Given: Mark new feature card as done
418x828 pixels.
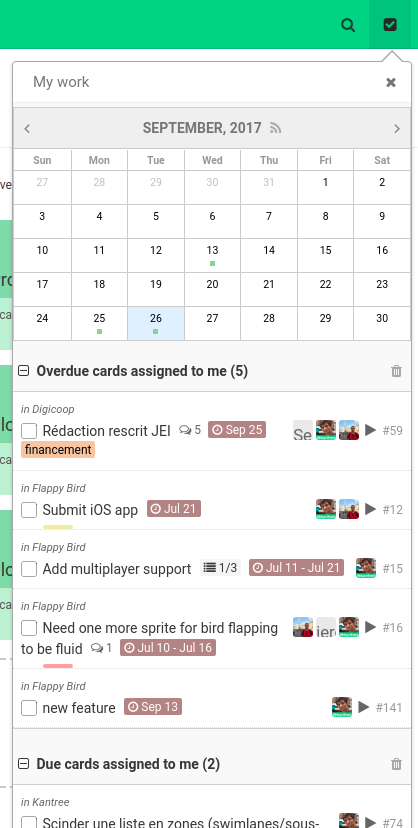Looking at the screenshot, I should pyautogui.click(x=29, y=708).
